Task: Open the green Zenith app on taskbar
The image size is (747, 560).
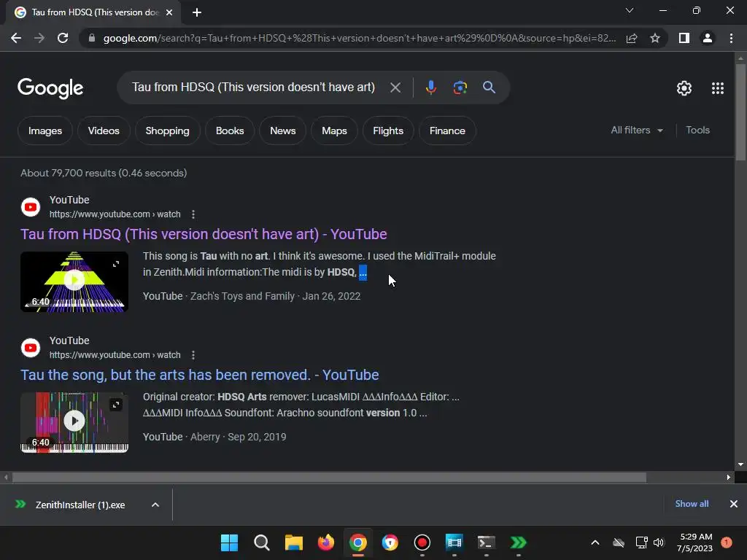Action: tap(519, 542)
